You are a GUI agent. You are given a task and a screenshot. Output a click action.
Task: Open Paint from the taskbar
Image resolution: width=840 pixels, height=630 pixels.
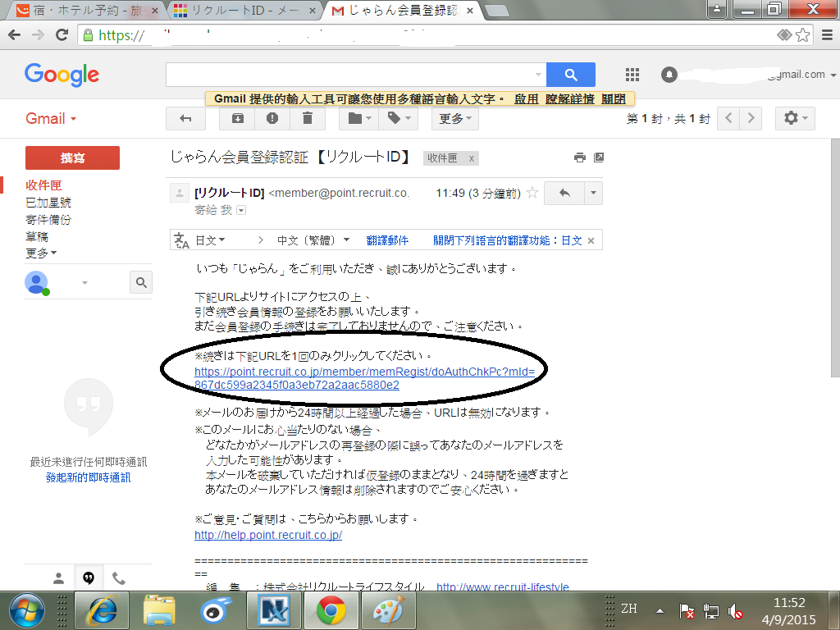point(388,611)
